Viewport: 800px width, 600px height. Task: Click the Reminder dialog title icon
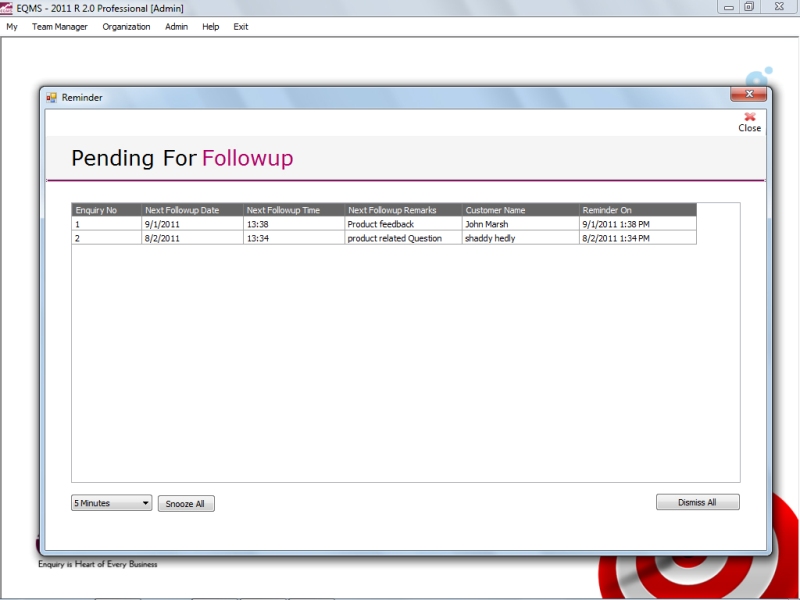click(x=52, y=97)
